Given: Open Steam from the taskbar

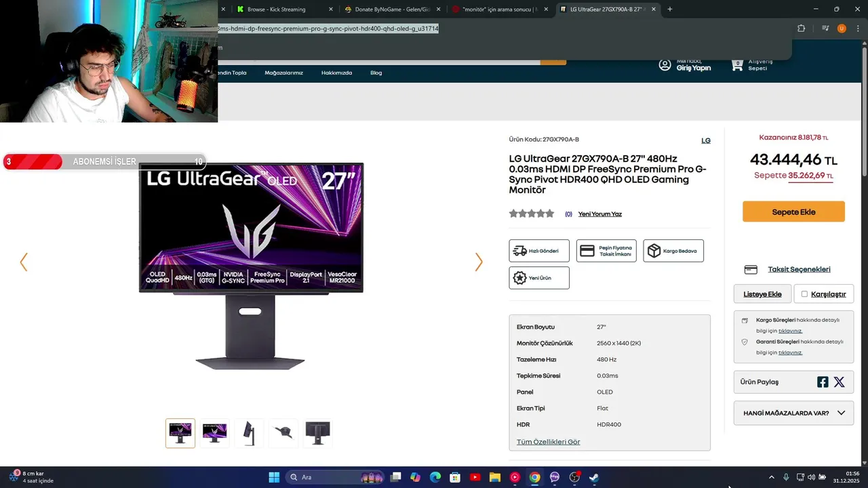Looking at the screenshot, I should coord(594,477).
